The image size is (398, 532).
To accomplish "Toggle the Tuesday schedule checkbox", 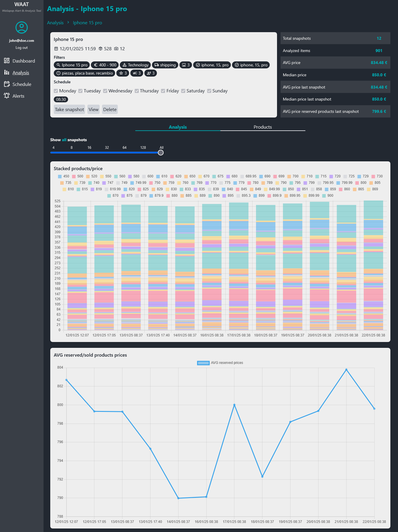I will click(80, 91).
